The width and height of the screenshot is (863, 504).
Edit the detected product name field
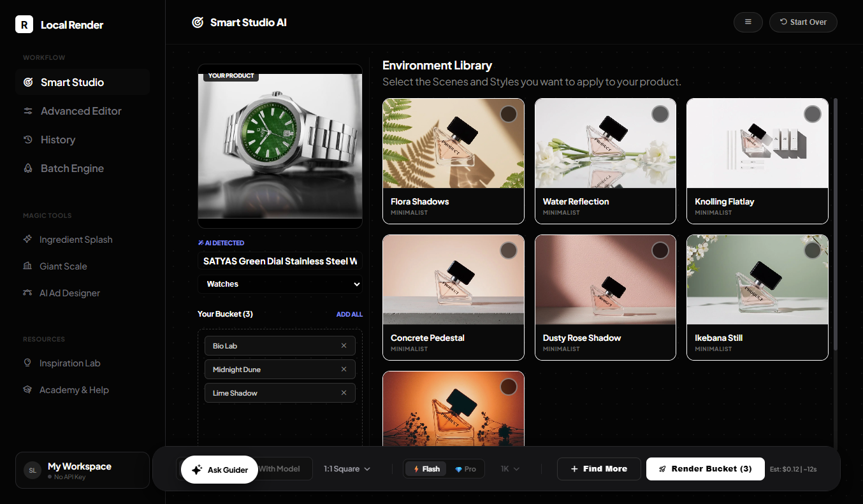(x=280, y=261)
